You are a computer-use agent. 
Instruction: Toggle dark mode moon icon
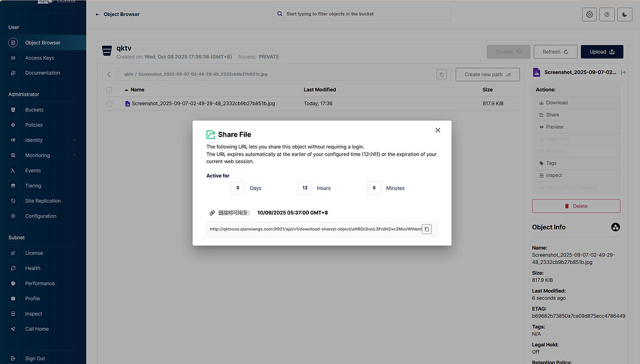point(625,14)
